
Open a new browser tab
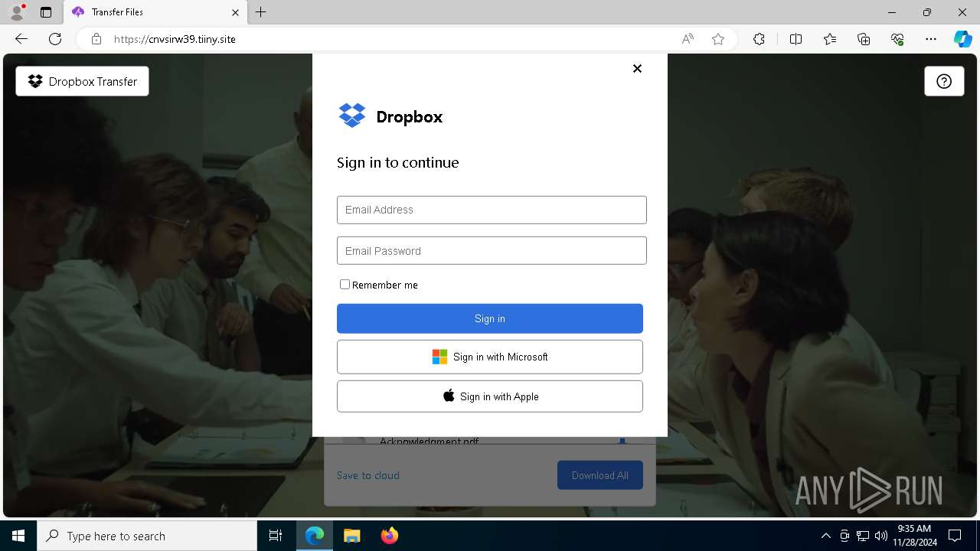coord(261,12)
